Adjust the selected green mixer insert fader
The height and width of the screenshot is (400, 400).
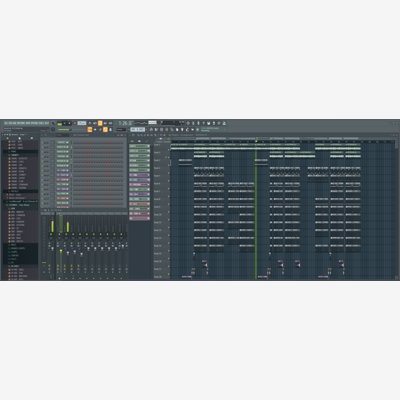click(x=61, y=251)
